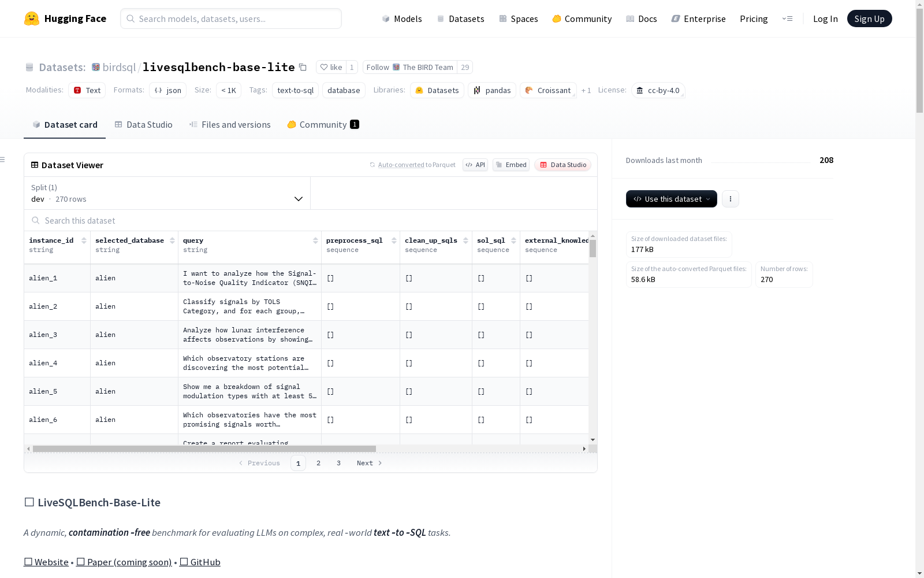Screen dimensions: 924x578
Task: Click Next page in pagination
Action: tap(370, 463)
